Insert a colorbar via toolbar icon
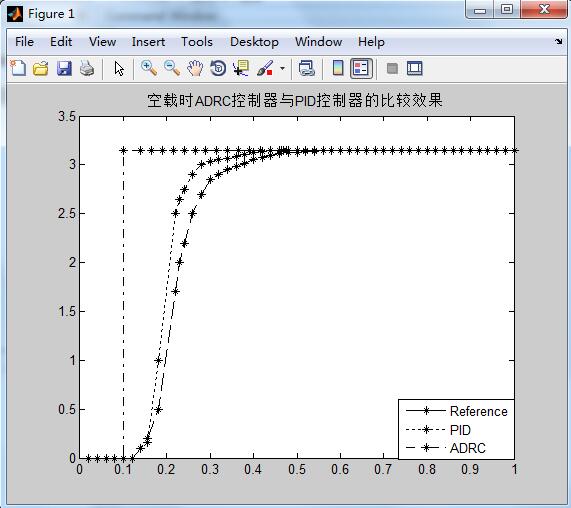The height and width of the screenshot is (508, 571). tap(338, 68)
